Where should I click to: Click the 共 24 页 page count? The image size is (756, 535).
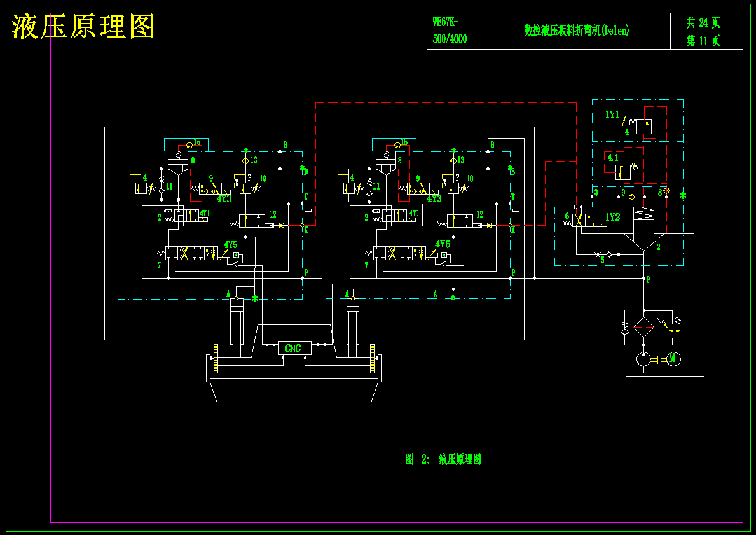pos(703,22)
